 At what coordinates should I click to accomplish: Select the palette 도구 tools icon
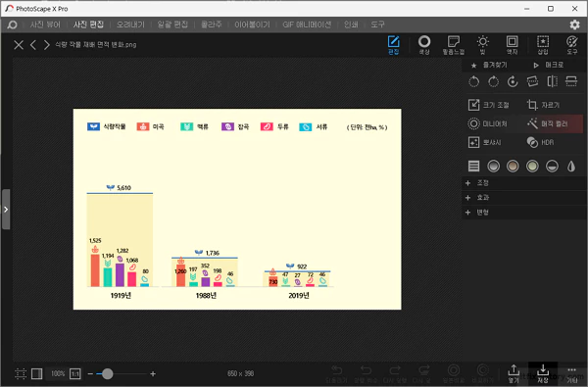[x=572, y=45]
